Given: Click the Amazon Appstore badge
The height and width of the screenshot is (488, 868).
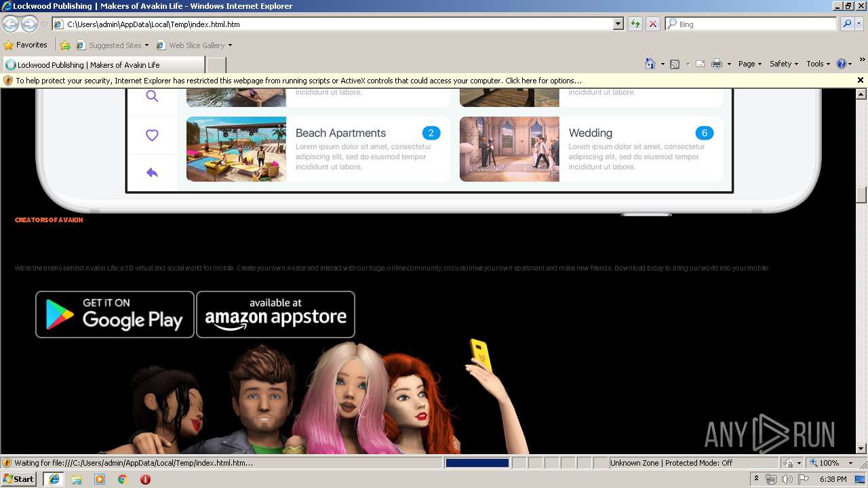Looking at the screenshot, I should pyautogui.click(x=275, y=314).
